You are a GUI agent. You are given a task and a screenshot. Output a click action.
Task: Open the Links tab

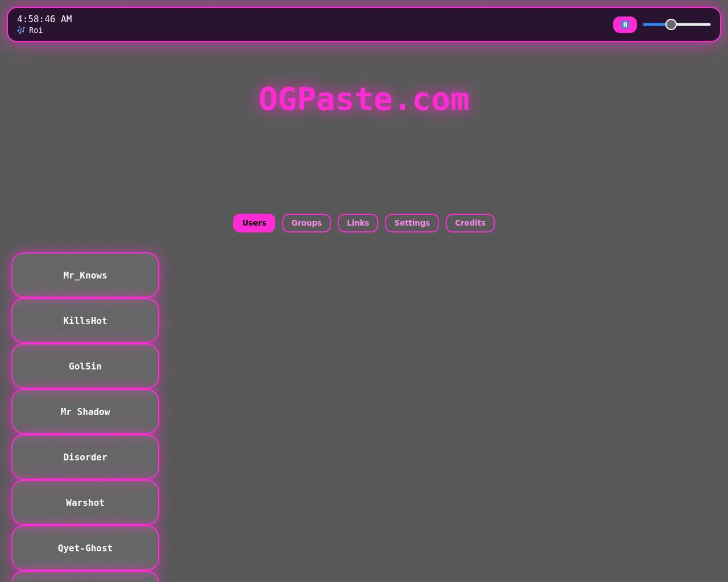click(x=358, y=223)
